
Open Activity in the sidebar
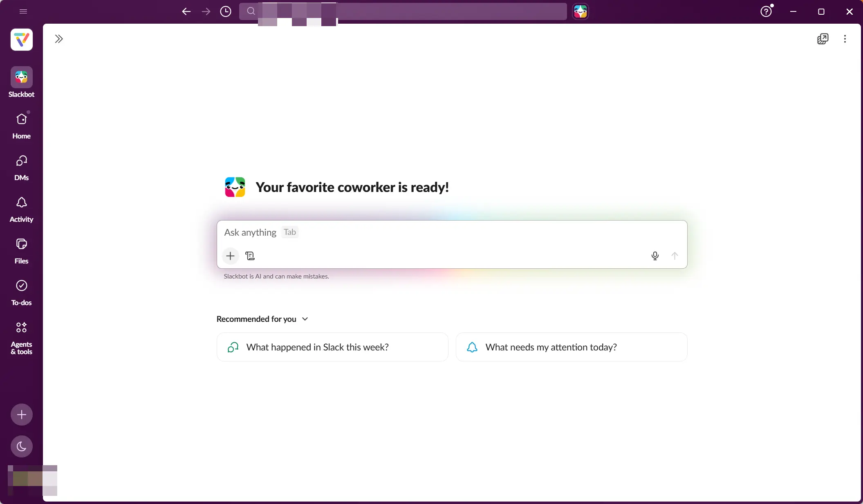click(22, 210)
